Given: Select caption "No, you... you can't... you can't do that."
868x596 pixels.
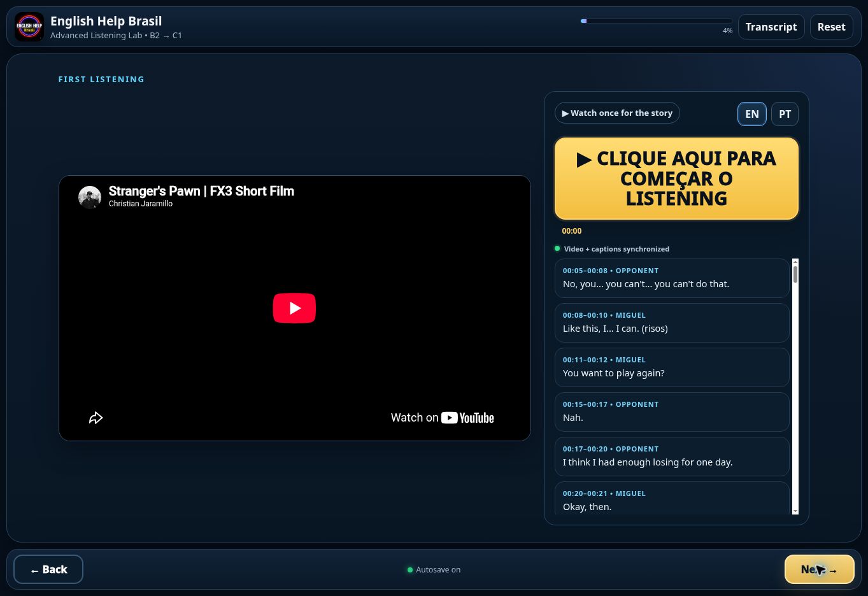Looking at the screenshot, I should pyautogui.click(x=672, y=278).
